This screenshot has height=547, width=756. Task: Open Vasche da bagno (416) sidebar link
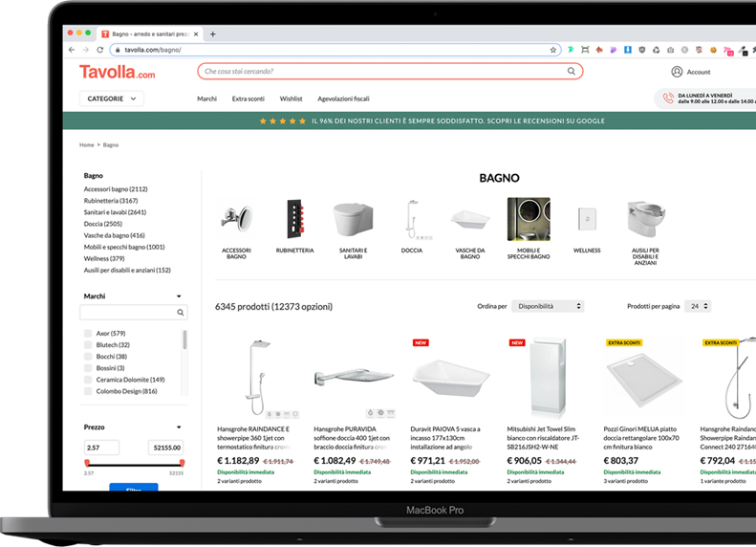click(x=115, y=235)
